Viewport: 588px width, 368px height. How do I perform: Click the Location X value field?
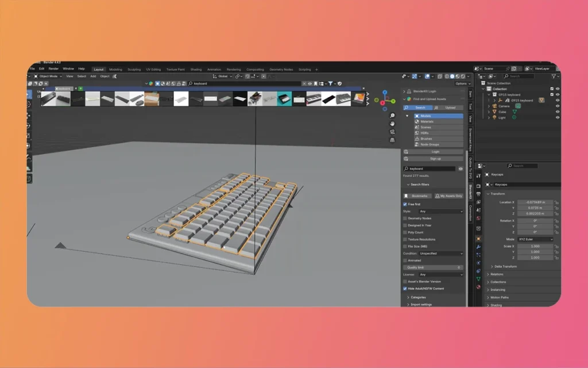click(535, 202)
